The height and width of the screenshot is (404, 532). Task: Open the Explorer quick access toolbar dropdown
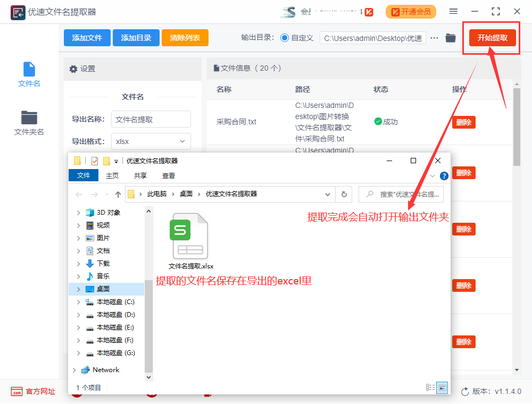[116, 161]
